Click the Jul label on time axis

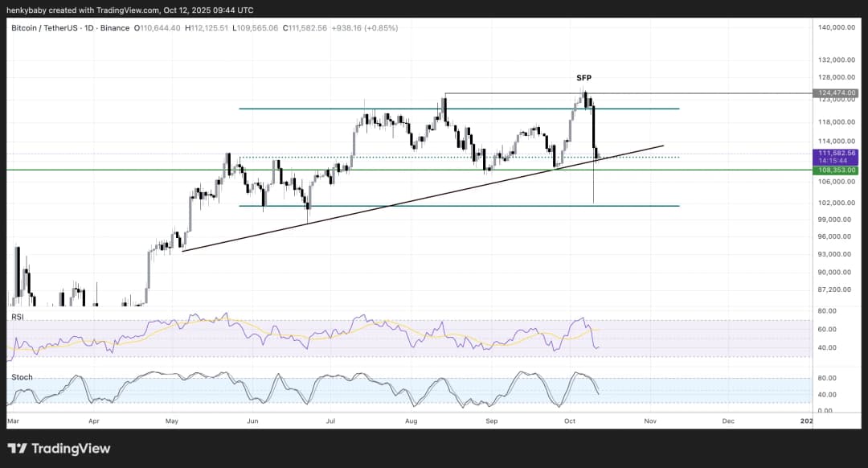pos(330,421)
